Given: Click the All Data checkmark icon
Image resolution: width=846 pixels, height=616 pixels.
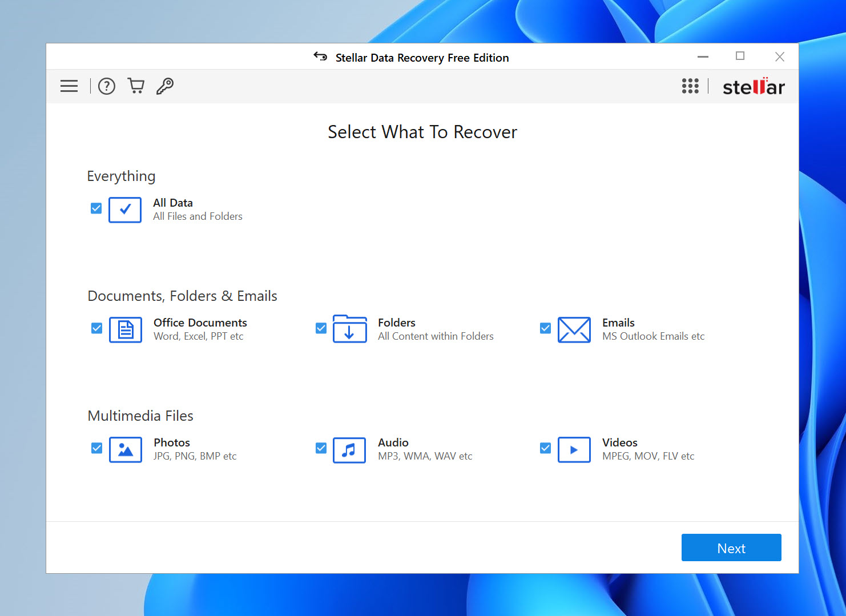Looking at the screenshot, I should coord(125,210).
